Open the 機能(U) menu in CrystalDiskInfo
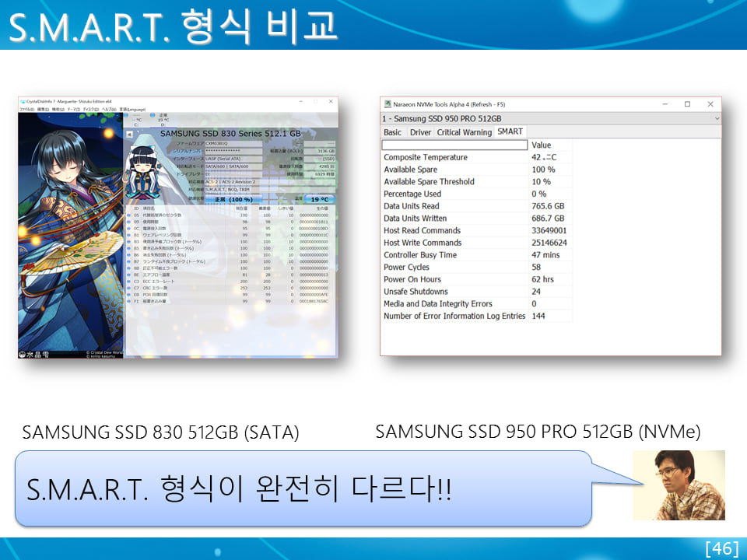The width and height of the screenshot is (747, 560). 58,110
